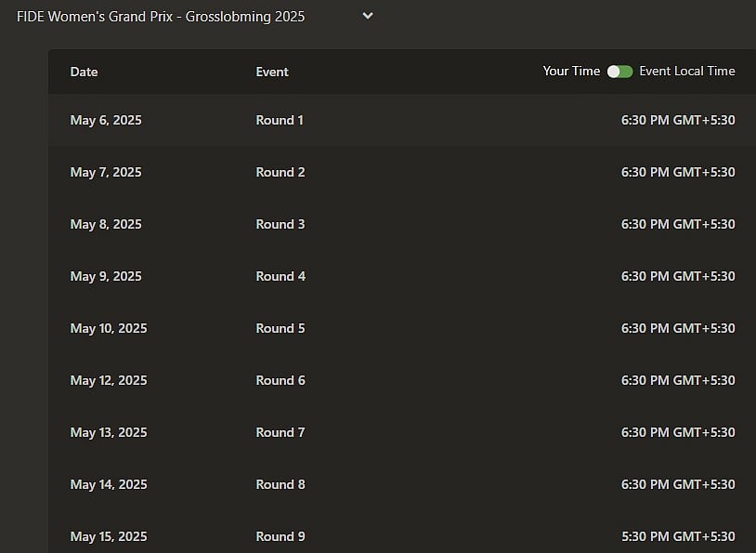This screenshot has height=553, width=756.
Task: Select the 'Your Time' label
Action: (x=571, y=71)
